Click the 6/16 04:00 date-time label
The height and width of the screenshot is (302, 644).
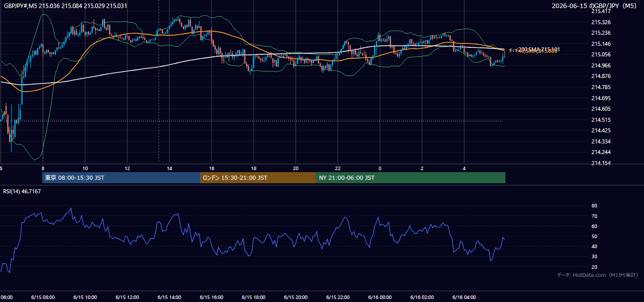pyautogui.click(x=464, y=297)
